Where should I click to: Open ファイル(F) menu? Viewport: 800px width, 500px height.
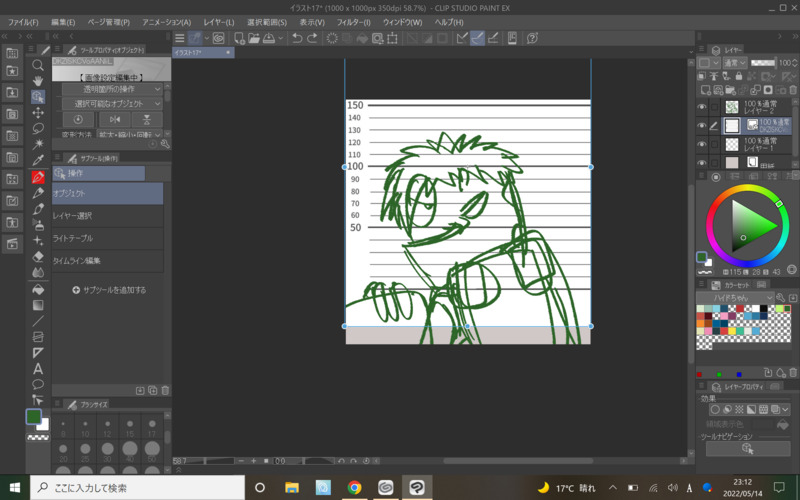point(23,22)
